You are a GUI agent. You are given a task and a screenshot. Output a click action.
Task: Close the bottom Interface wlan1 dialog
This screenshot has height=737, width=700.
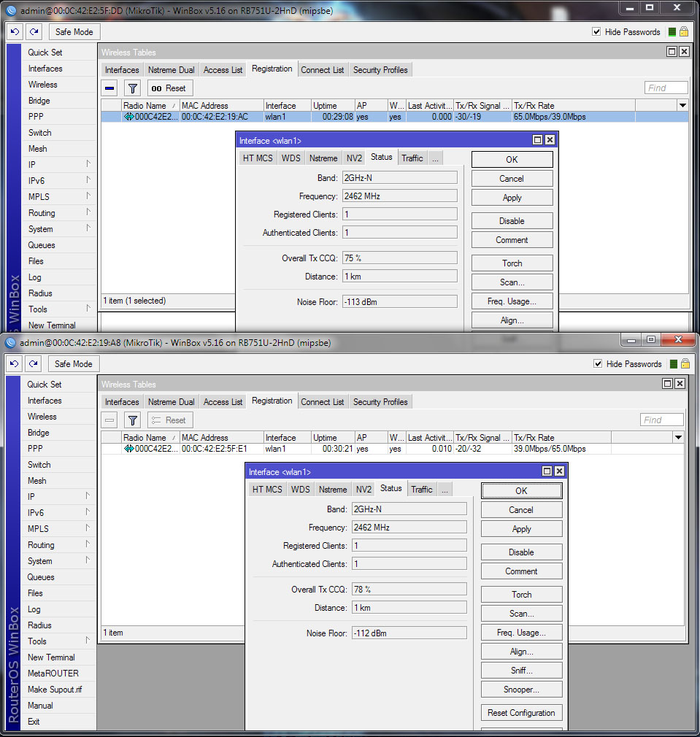pos(559,471)
